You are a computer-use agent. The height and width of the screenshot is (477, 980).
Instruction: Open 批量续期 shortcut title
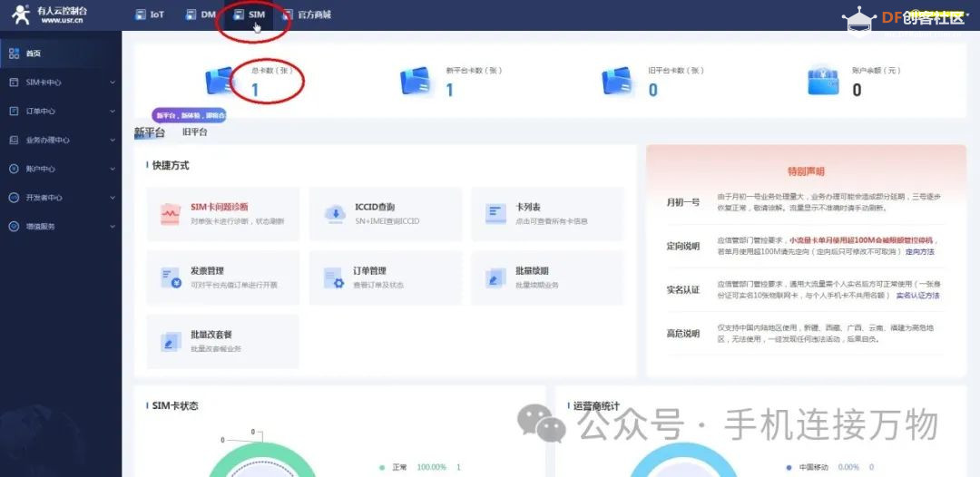click(532, 271)
